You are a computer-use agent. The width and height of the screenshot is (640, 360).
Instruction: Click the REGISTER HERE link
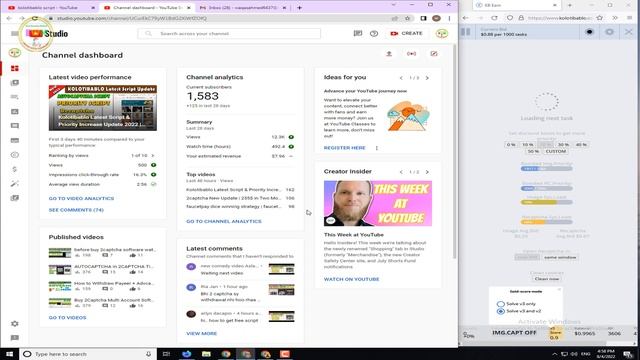[344, 148]
